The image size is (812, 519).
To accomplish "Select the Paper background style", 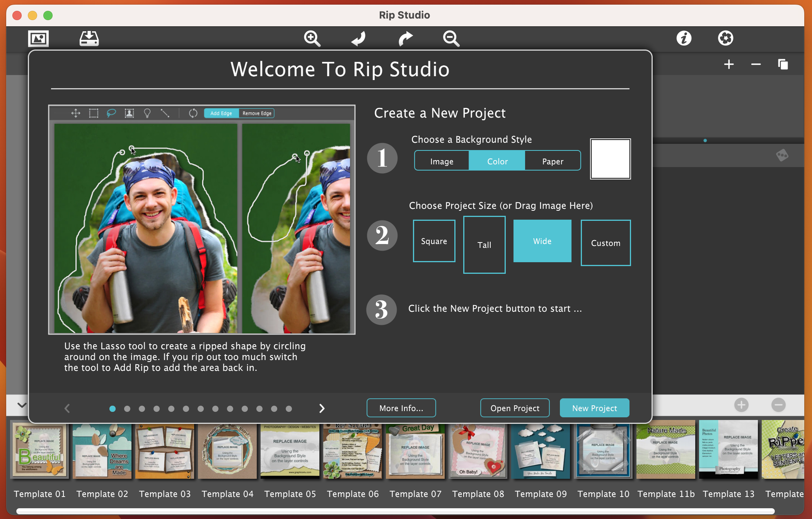I will click(553, 161).
